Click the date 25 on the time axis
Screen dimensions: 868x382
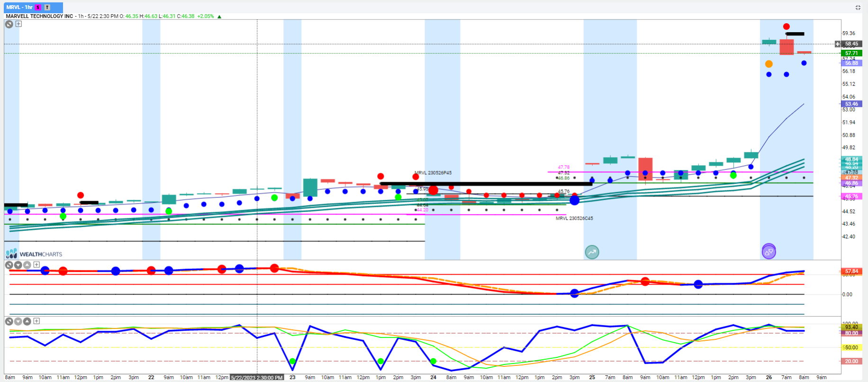coord(592,377)
